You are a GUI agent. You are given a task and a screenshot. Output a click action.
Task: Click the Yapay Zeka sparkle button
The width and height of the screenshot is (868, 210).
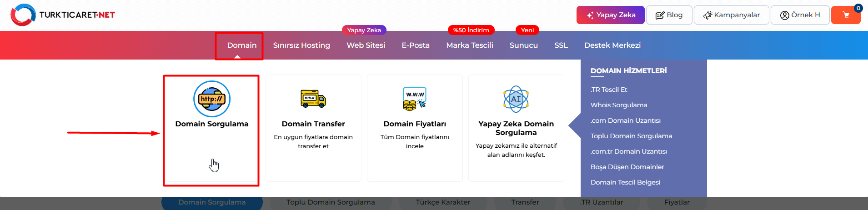click(x=610, y=15)
